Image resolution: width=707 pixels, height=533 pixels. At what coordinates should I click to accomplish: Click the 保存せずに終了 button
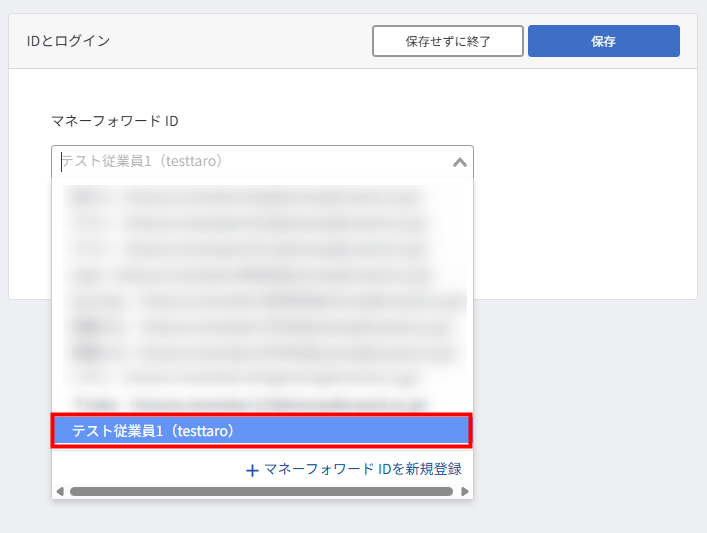(448, 41)
